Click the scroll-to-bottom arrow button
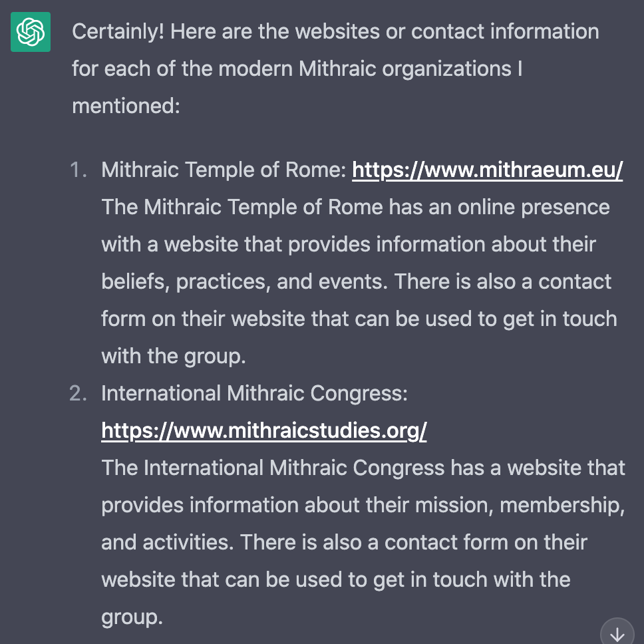 click(x=617, y=633)
